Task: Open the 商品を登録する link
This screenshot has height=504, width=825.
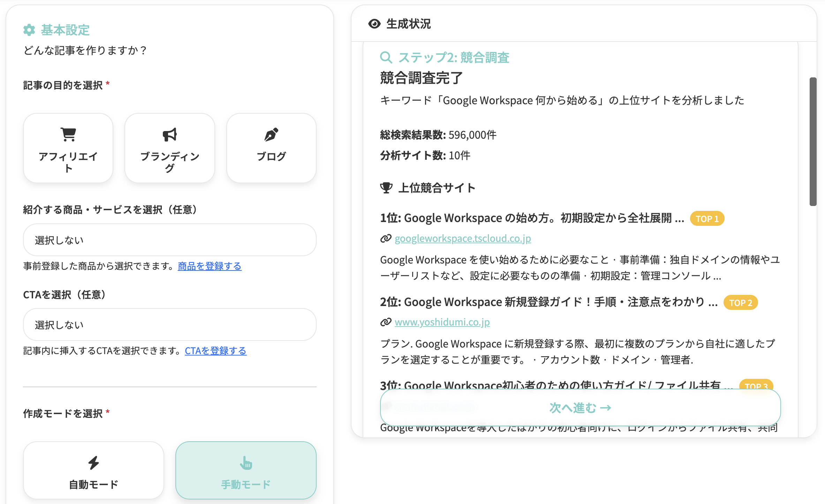Action: coord(209,266)
